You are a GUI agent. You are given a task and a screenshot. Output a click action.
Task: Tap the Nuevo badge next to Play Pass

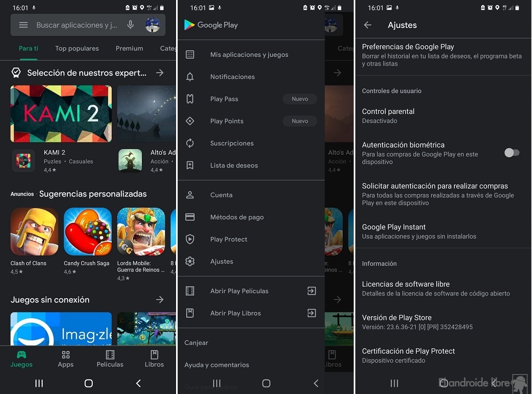pyautogui.click(x=300, y=99)
